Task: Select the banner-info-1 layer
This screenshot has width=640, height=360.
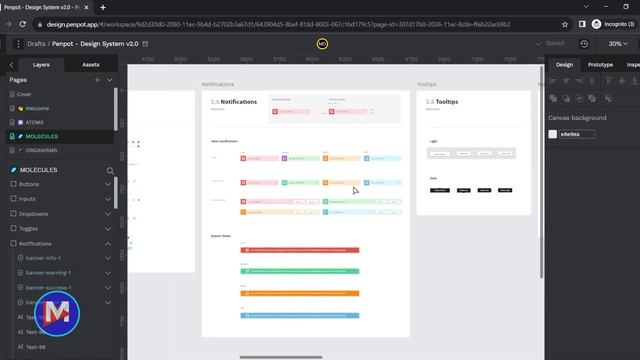Action: pyautogui.click(x=43, y=258)
